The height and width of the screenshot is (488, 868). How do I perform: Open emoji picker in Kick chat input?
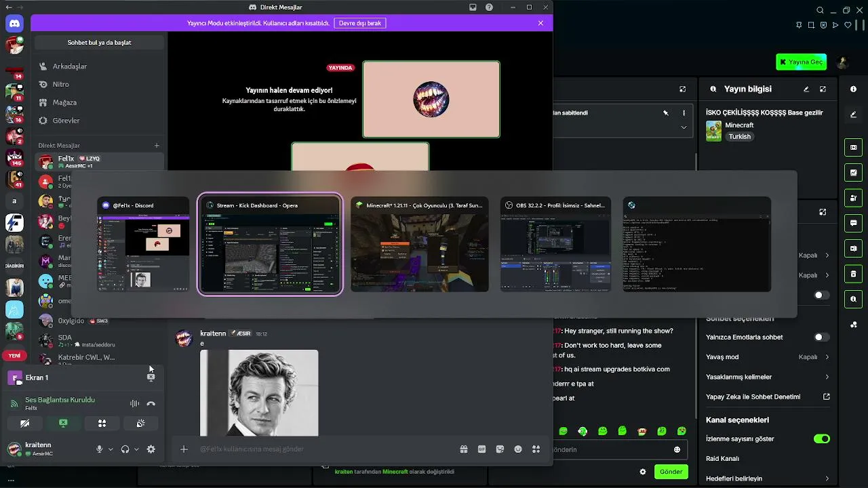coord(677,449)
